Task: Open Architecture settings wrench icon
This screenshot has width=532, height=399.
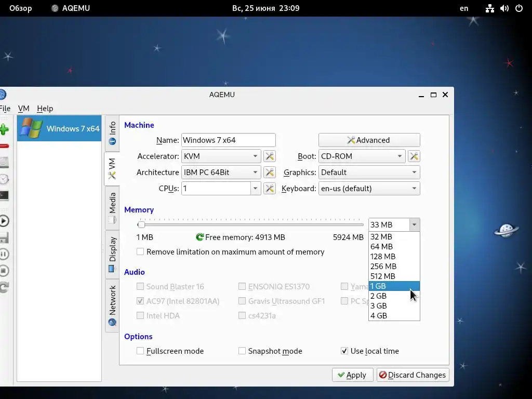Action: coord(270,172)
